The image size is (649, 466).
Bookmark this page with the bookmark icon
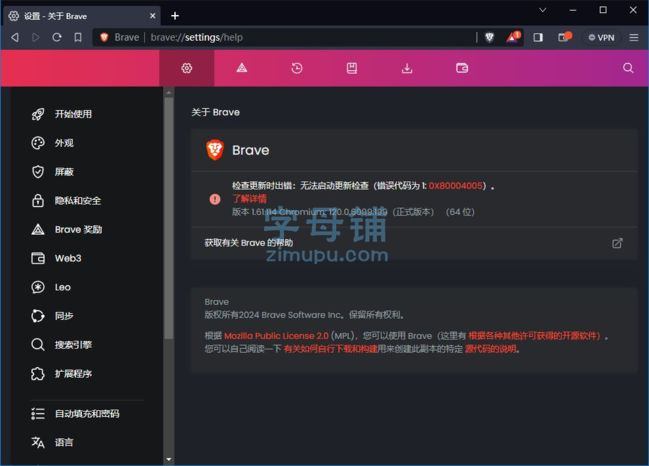78,38
